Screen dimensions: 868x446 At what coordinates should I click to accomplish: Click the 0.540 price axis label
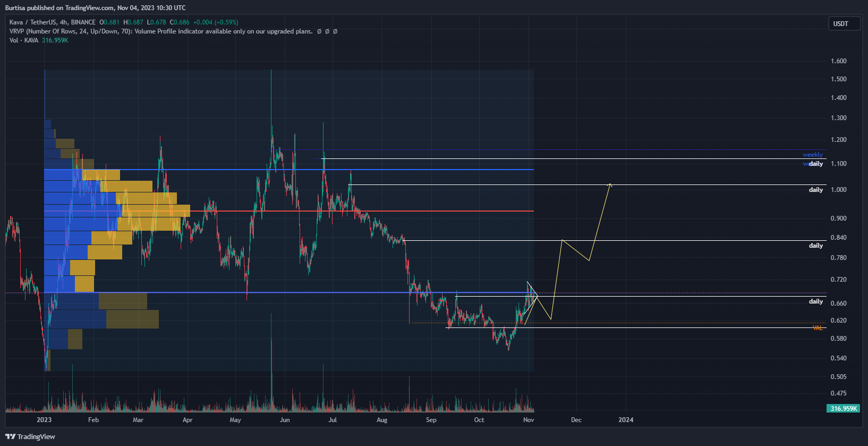click(839, 358)
